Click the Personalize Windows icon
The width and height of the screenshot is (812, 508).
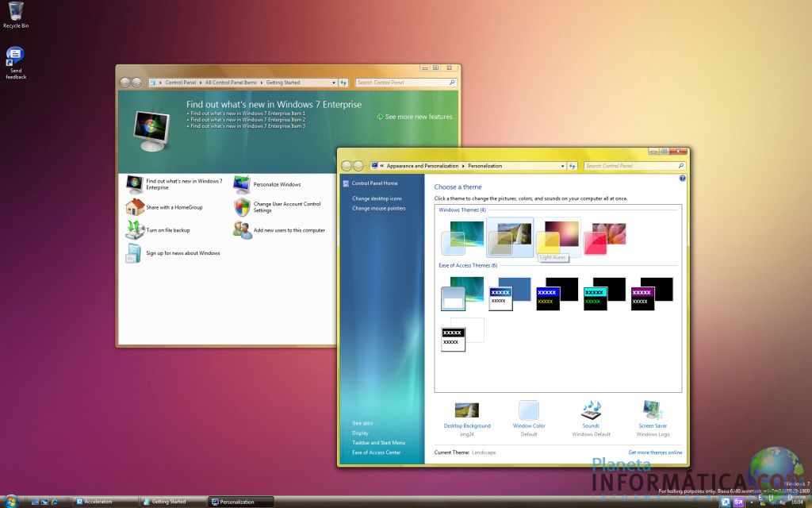(x=242, y=184)
